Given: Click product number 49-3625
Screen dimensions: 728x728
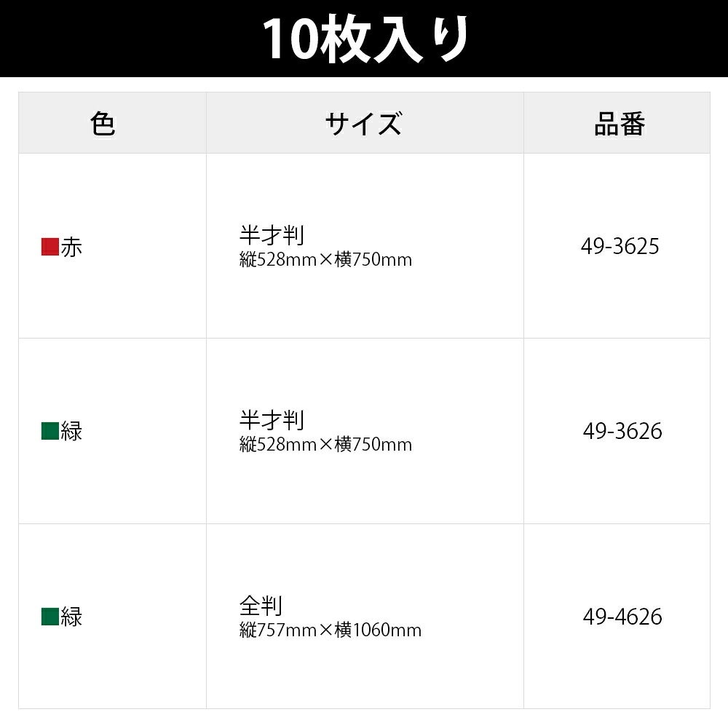Looking at the screenshot, I should pos(620,247).
